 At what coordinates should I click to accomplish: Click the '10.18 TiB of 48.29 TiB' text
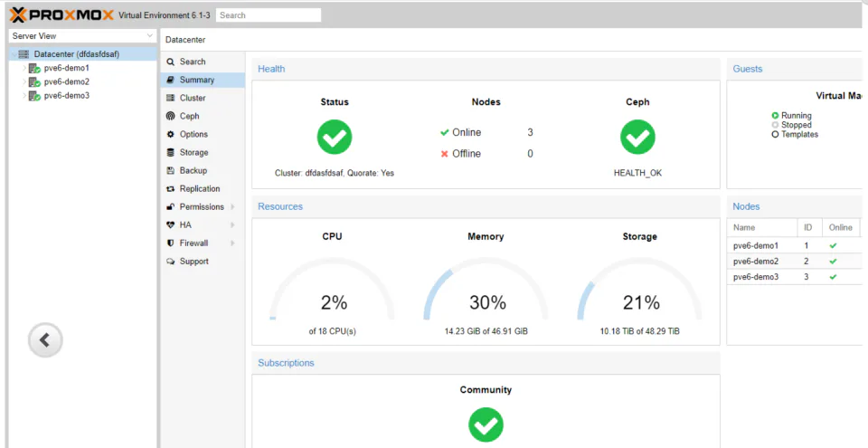[x=640, y=331]
